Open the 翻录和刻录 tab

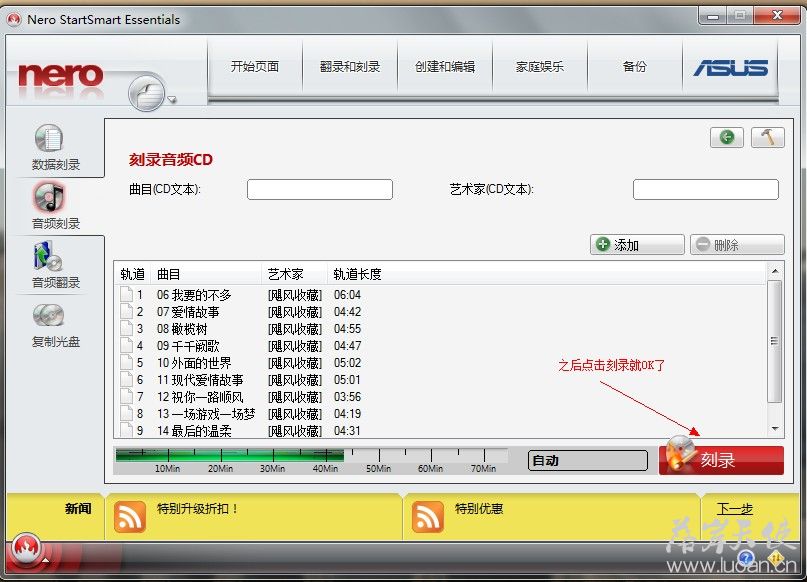(350, 67)
